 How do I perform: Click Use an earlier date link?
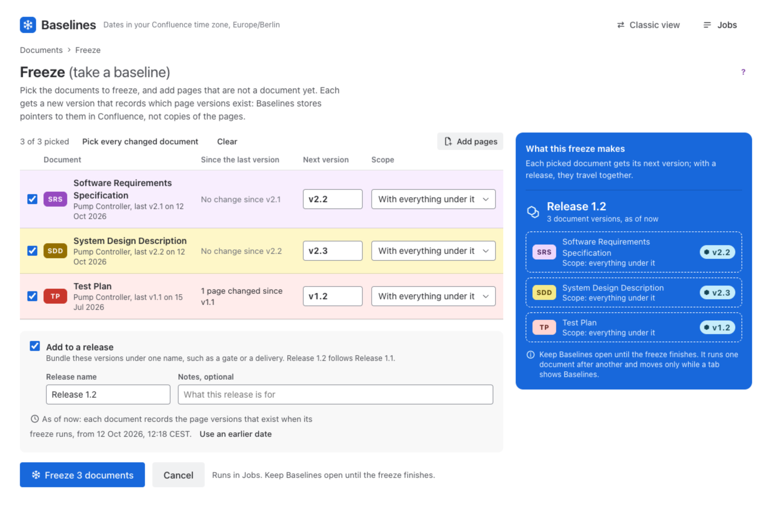tap(235, 434)
